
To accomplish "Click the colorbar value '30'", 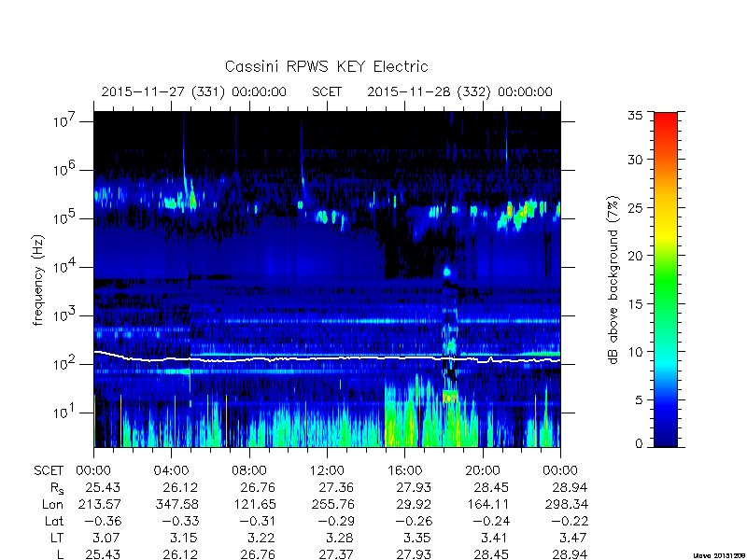I will [x=635, y=160].
